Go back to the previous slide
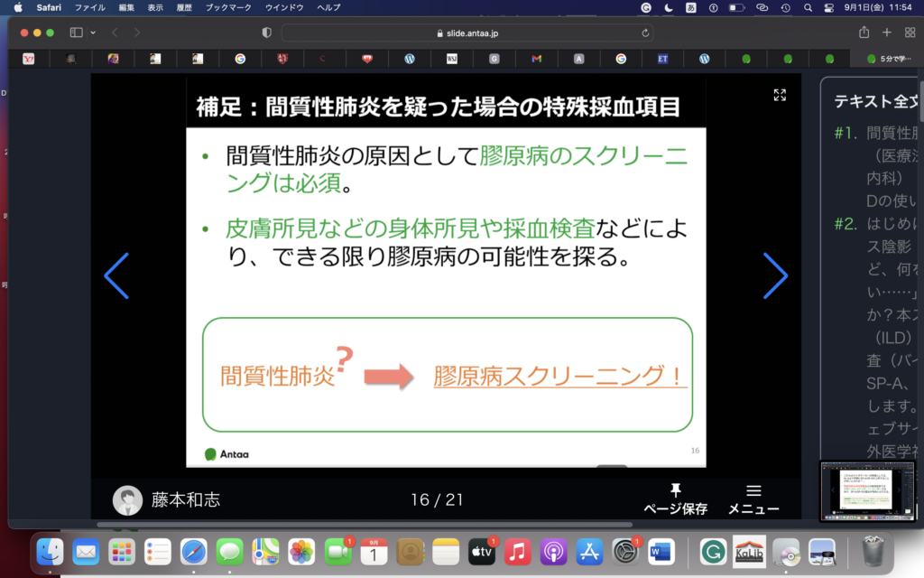This screenshot has width=924, height=578. (x=116, y=275)
